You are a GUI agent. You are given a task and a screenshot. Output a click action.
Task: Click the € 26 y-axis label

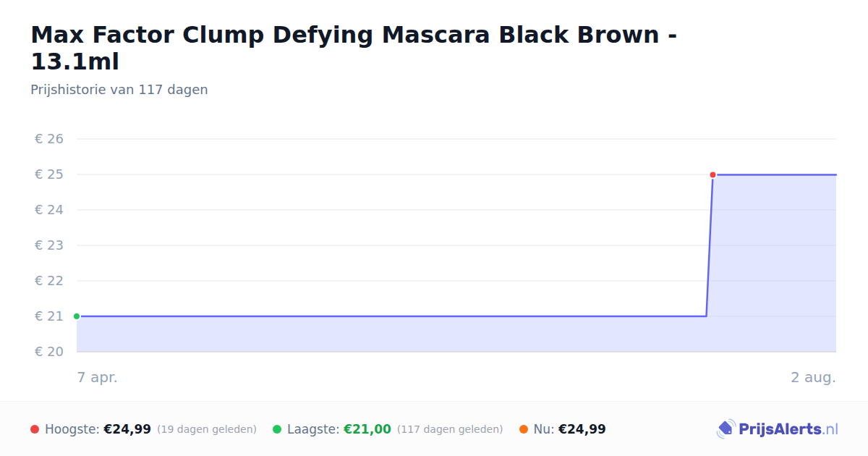(x=49, y=139)
